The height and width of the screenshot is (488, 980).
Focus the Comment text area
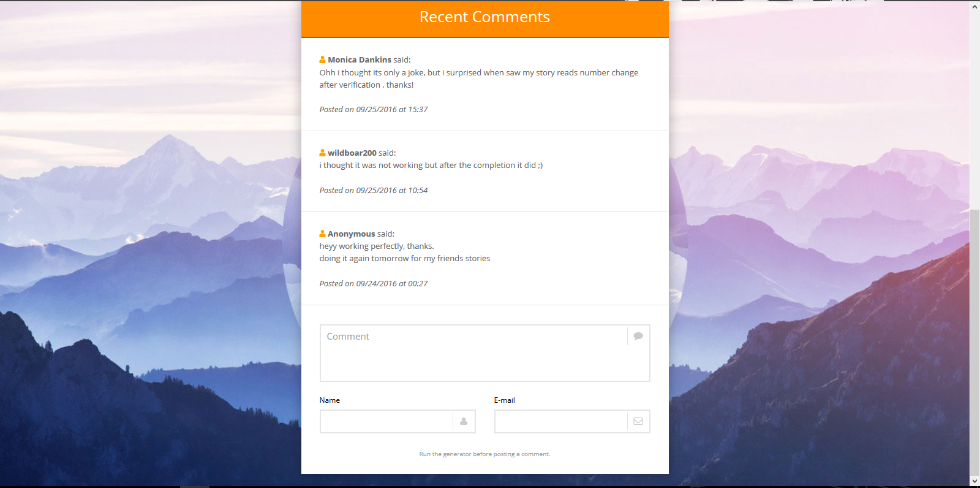[485, 353]
